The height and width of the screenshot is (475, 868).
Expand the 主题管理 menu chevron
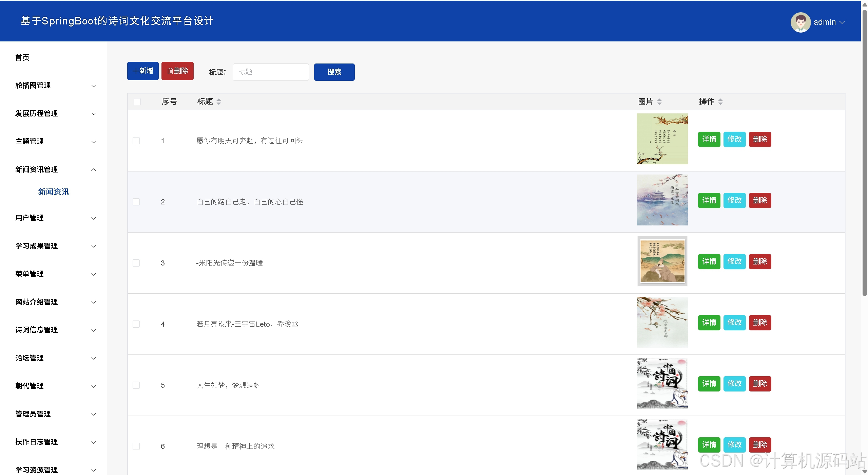tap(94, 142)
